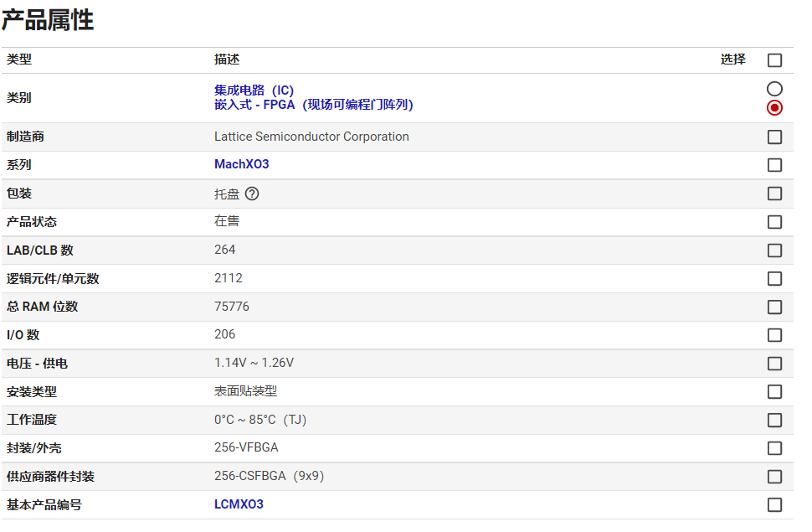Tick the 安装类型 表面贴装型 checkbox
This screenshot has height=532, width=812.
click(774, 392)
